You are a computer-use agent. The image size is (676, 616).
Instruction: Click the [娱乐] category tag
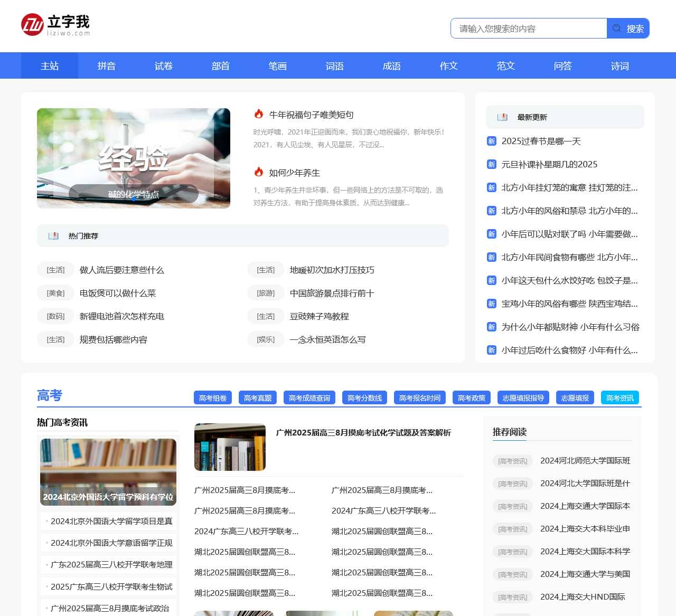click(266, 339)
